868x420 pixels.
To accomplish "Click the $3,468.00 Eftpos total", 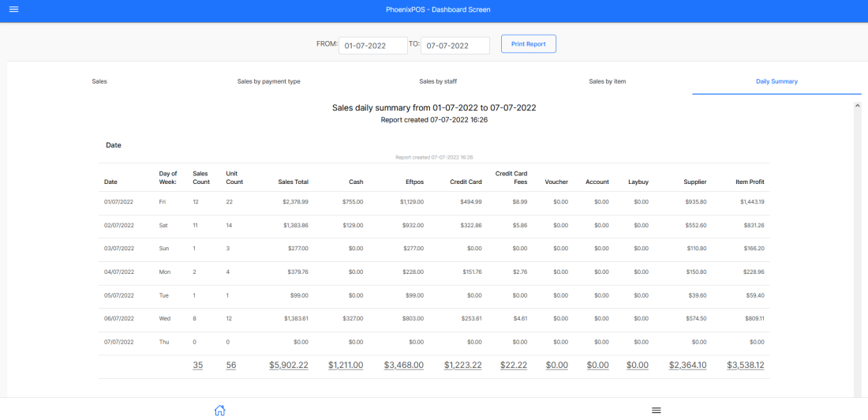I will [x=403, y=365].
